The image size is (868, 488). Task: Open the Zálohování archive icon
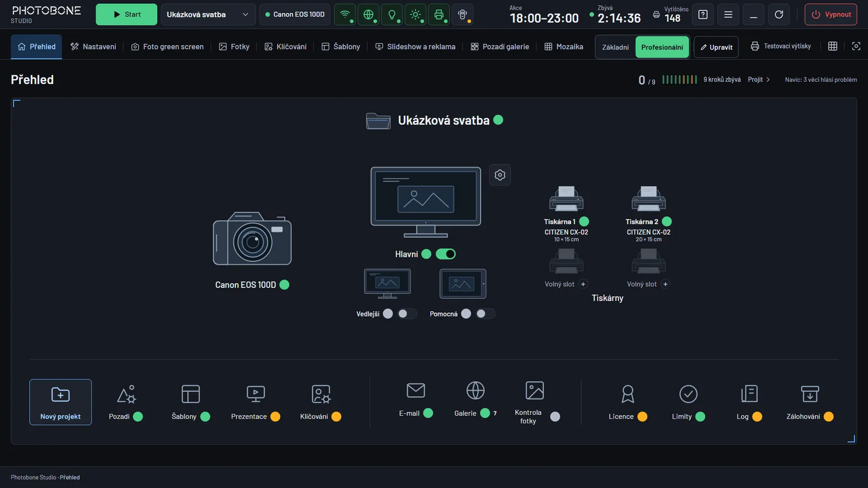810,394
